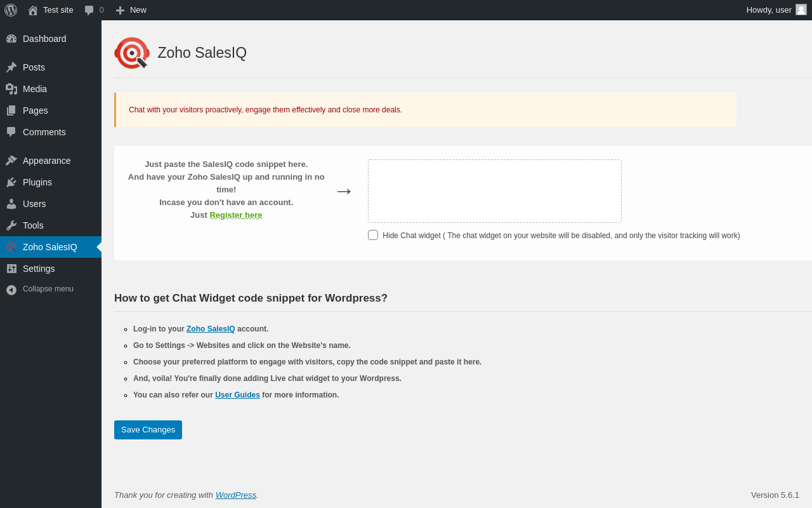Enable the Hide Chat widget checkbox
This screenshot has width=812, height=508.
[373, 235]
